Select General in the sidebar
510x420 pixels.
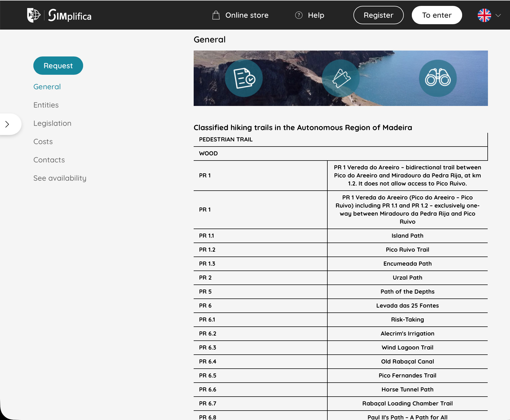[x=47, y=87]
